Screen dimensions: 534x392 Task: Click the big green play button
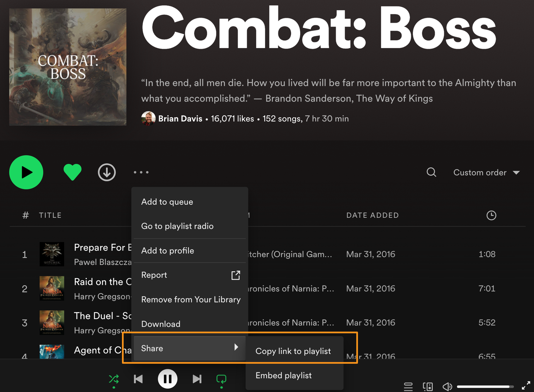coord(26,172)
